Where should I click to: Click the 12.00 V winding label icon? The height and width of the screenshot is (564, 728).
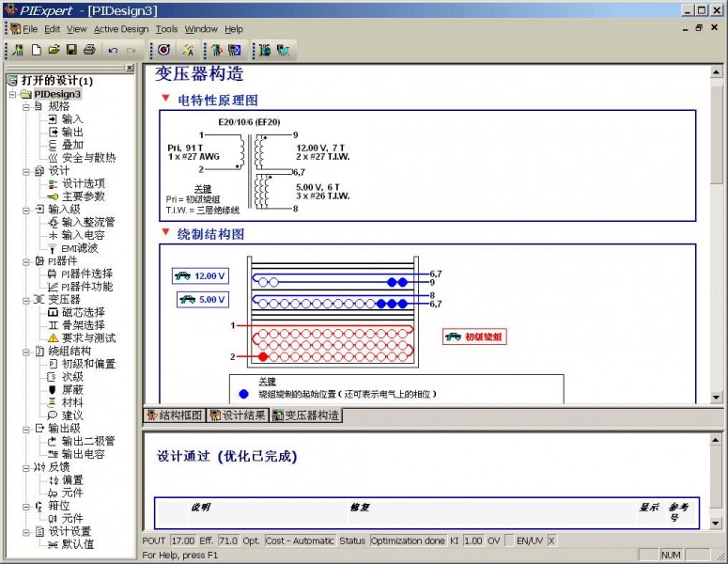[200, 276]
